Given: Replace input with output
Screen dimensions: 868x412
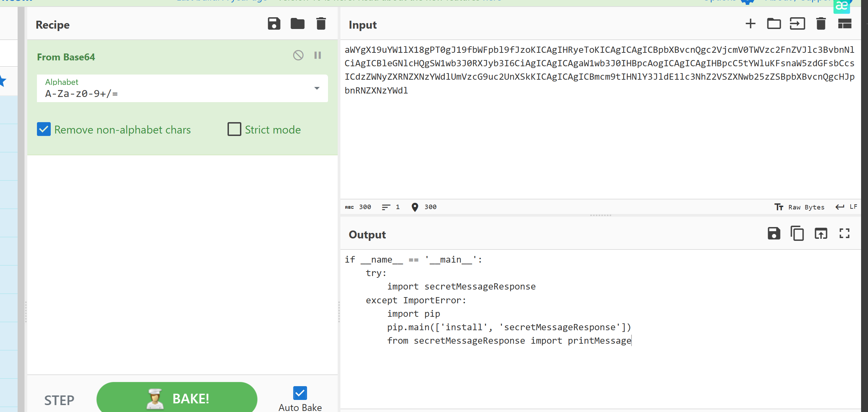Looking at the screenshot, I should click(821, 234).
